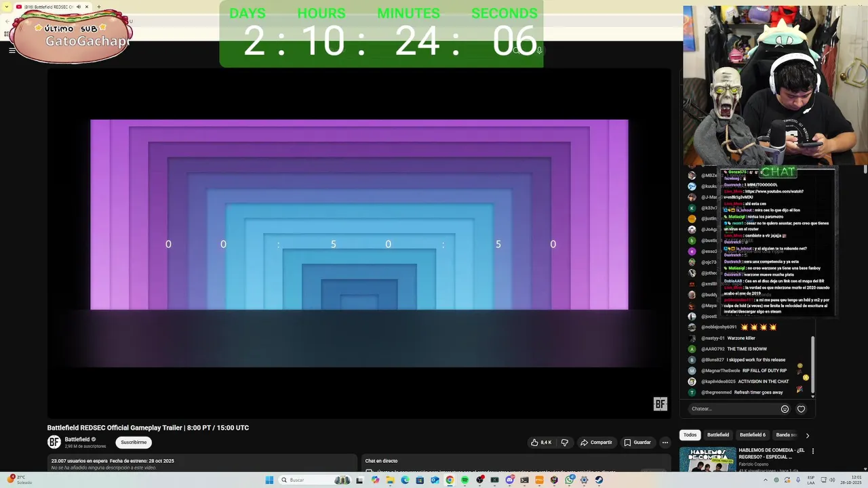Show more filter chips with right arrow
868x488 pixels.
(807, 435)
